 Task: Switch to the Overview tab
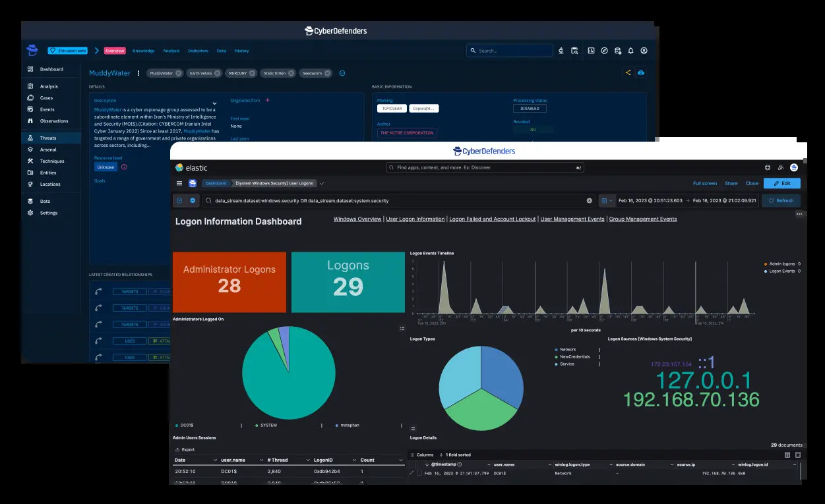(x=115, y=51)
